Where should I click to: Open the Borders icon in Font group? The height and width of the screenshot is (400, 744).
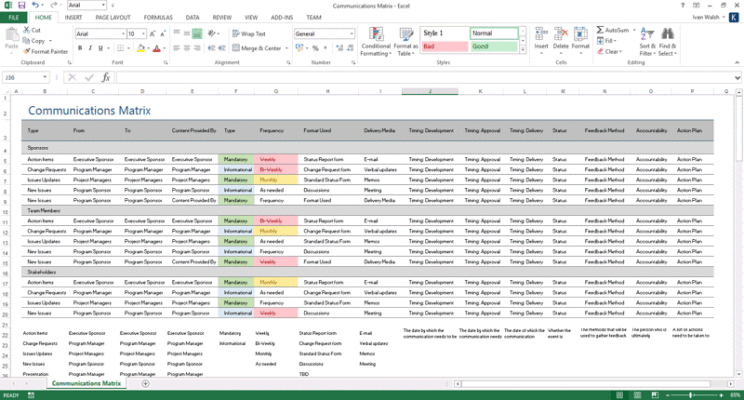click(121, 48)
